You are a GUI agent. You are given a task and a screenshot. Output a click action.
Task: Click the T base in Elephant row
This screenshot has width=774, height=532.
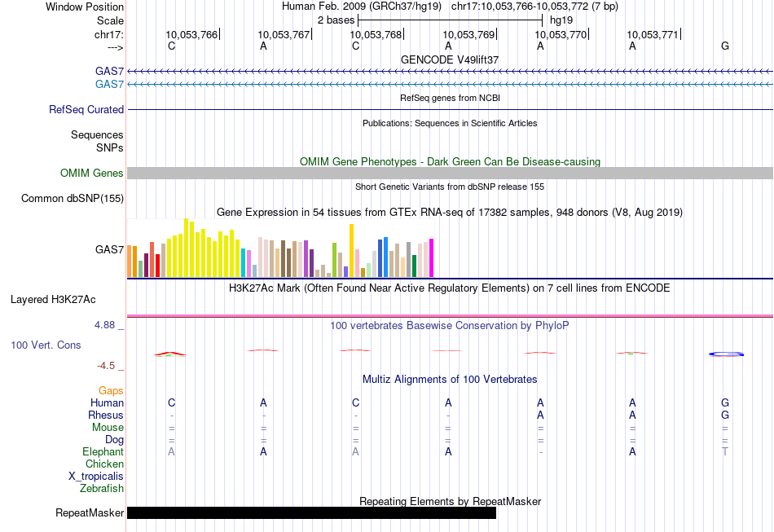click(x=724, y=451)
